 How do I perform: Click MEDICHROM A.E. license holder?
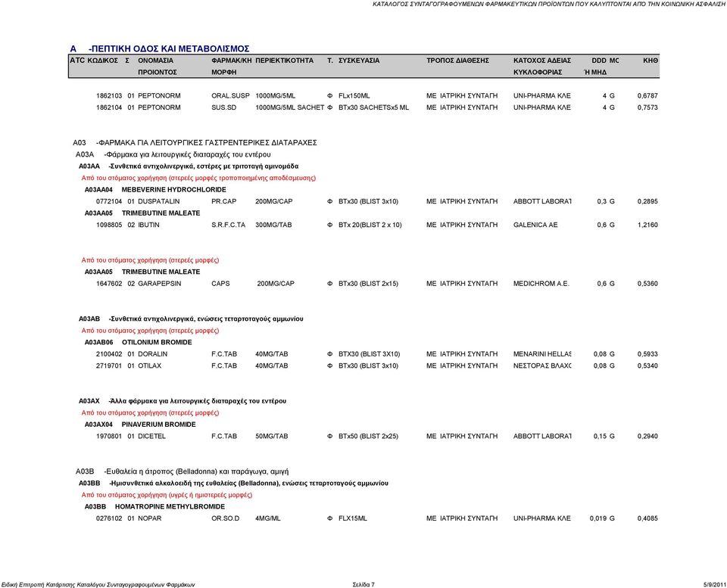point(541,284)
